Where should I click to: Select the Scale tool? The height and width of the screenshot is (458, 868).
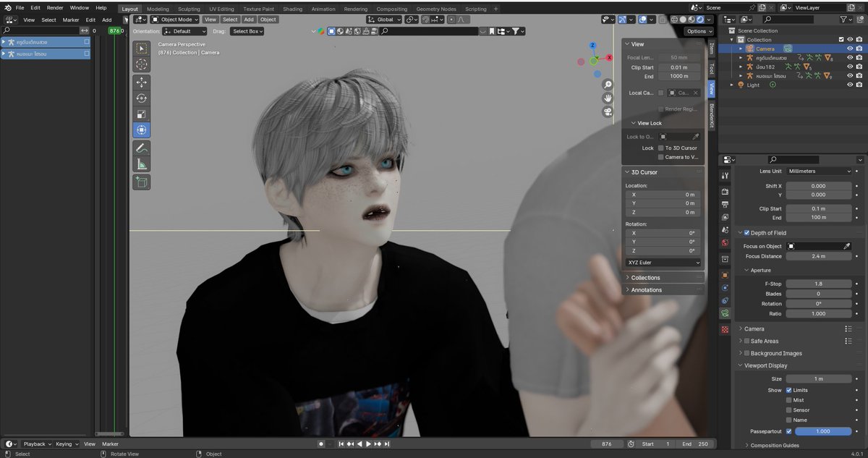(141, 114)
